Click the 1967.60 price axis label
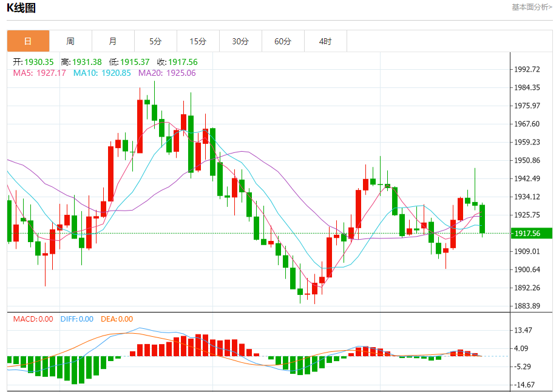This screenshot has width=559, height=392. point(527,124)
